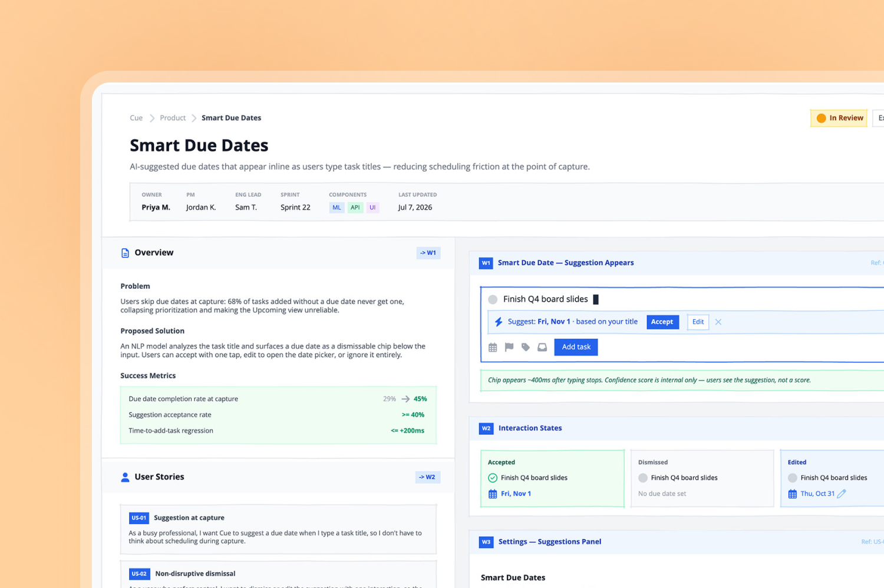Click the Edit button on suggestion chip

[698, 322]
